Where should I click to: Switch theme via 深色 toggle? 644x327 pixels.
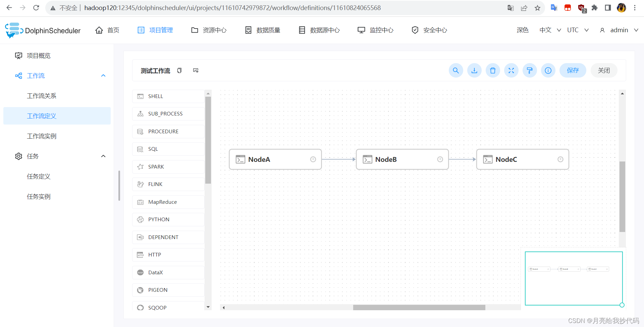pyautogui.click(x=523, y=30)
